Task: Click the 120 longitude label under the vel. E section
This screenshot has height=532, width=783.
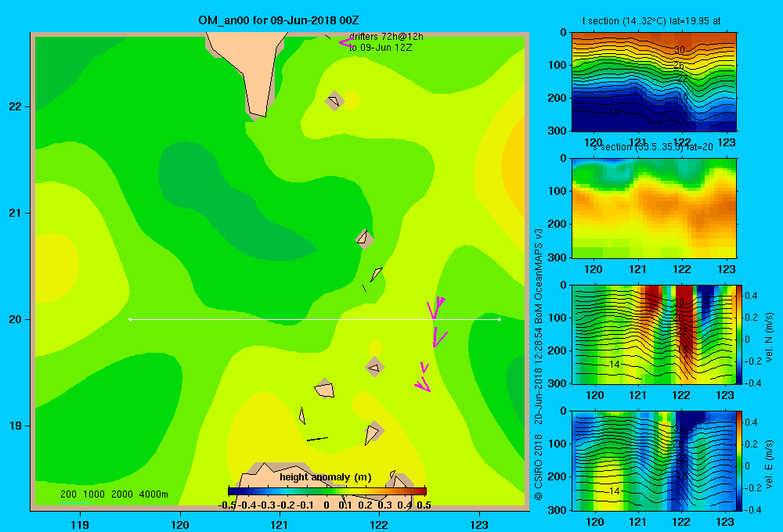Action: click(x=594, y=522)
